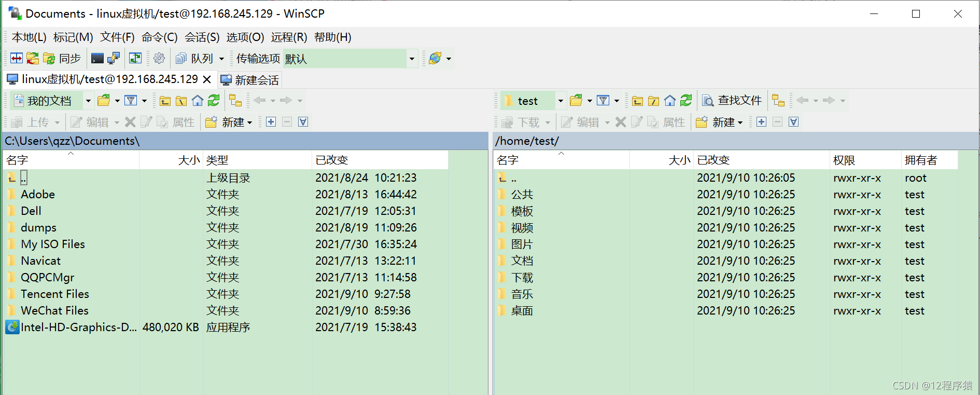Open the 本地(L) menu

pos(29,37)
